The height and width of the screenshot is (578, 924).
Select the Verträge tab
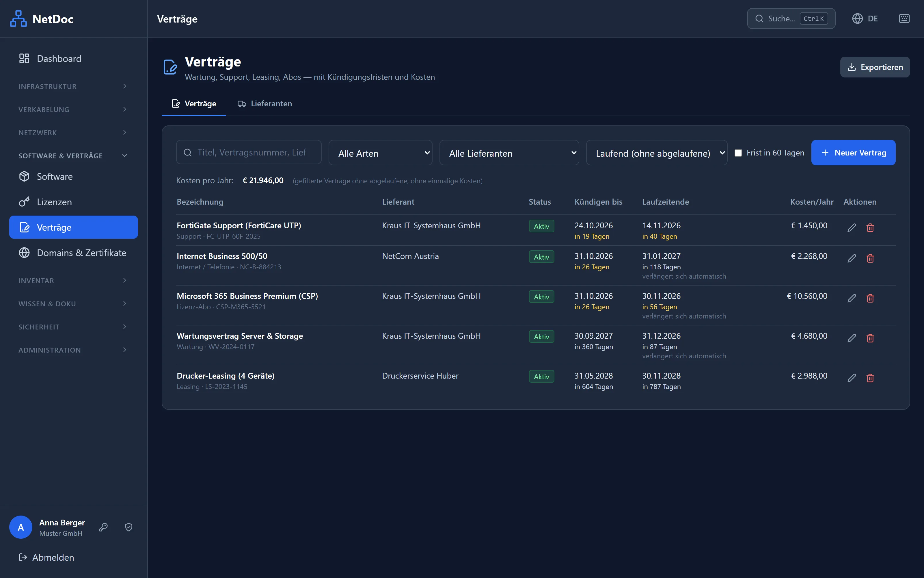point(193,103)
